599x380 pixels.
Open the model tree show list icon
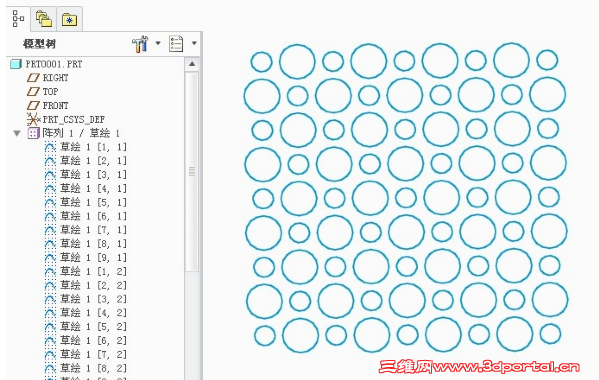[x=176, y=44]
